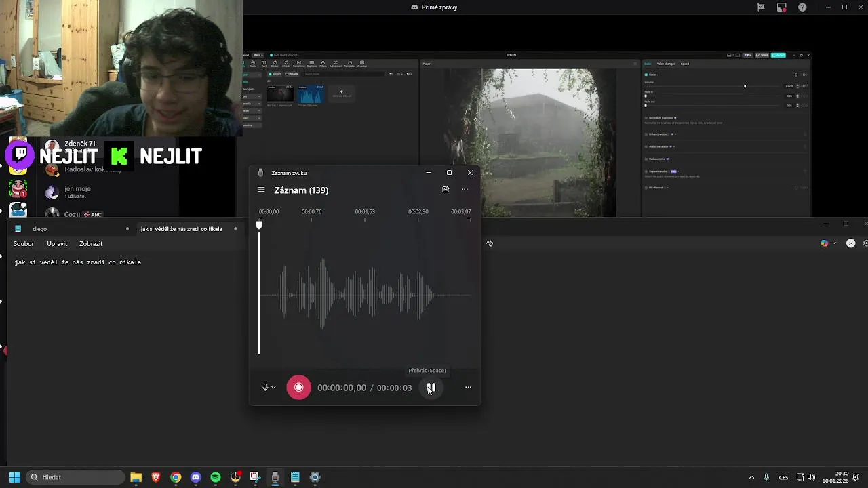Start a new recording with the red button
Viewport: 868px width, 488px height.
(298, 387)
